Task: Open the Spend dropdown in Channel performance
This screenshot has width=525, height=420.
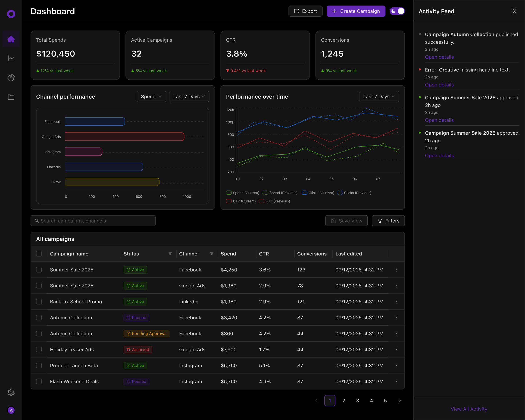Action: (151, 96)
